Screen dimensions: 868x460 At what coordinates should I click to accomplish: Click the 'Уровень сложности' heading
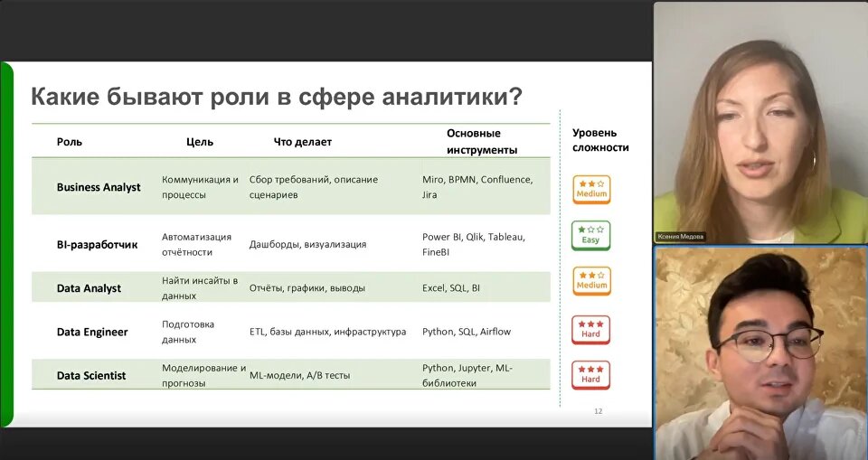[600, 140]
